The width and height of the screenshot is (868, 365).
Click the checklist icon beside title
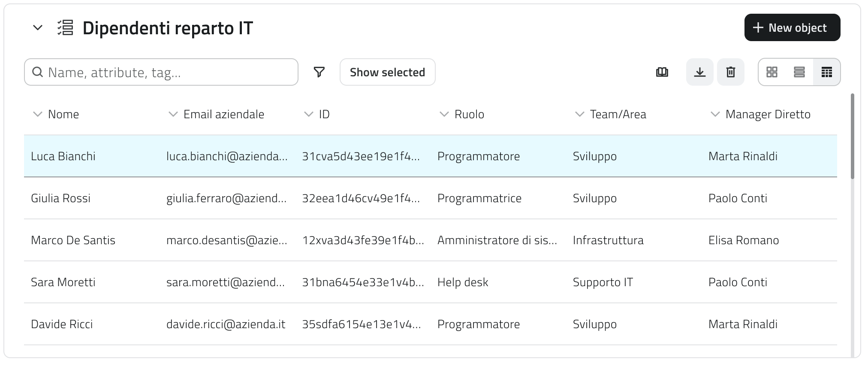pos(66,28)
